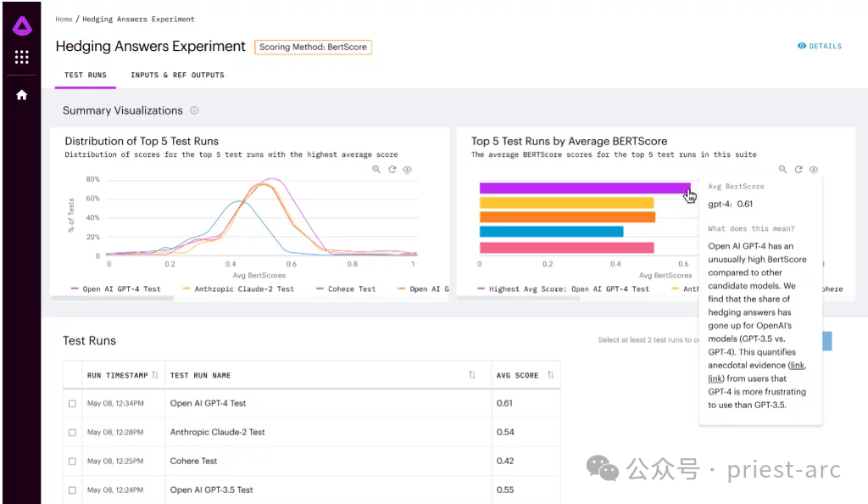Select the Anthropic Claude-2 Test checkbox
Screen dimensions: 868x504
pyautogui.click(x=72, y=433)
